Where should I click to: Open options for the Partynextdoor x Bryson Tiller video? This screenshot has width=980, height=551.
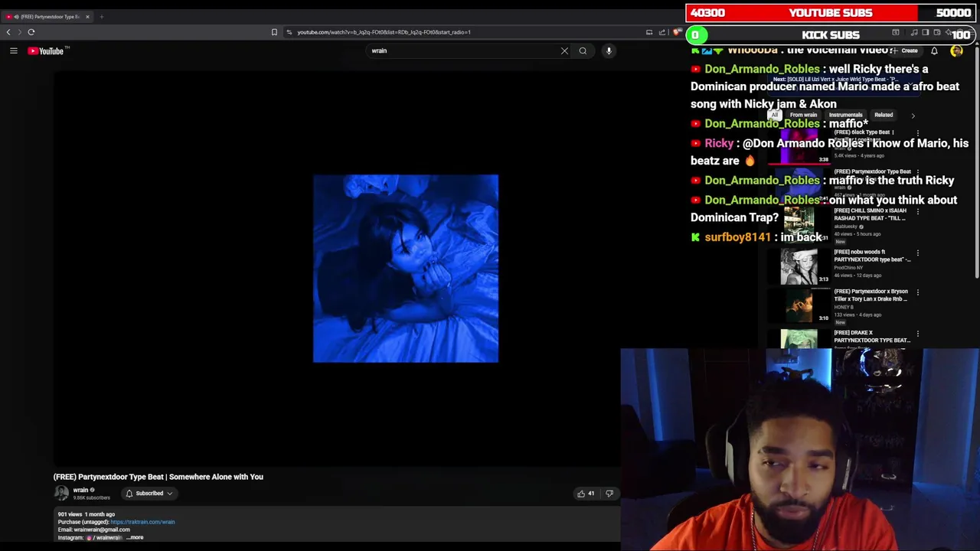tap(917, 292)
